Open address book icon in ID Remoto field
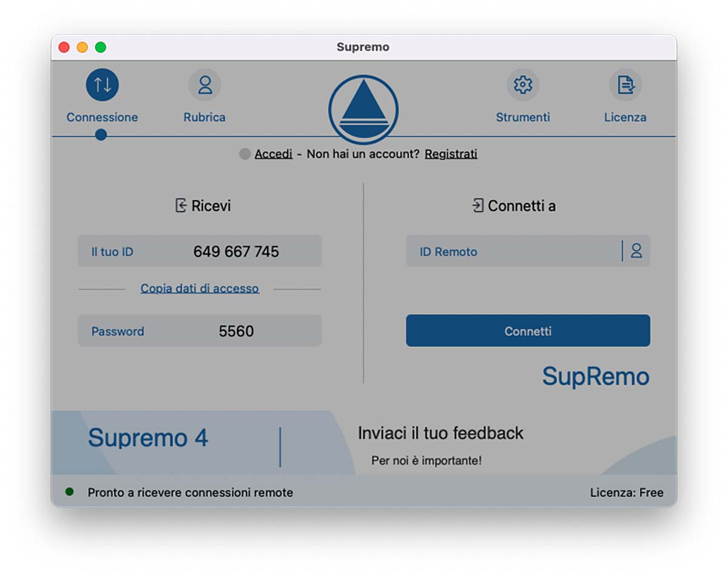728x575 pixels. [636, 251]
